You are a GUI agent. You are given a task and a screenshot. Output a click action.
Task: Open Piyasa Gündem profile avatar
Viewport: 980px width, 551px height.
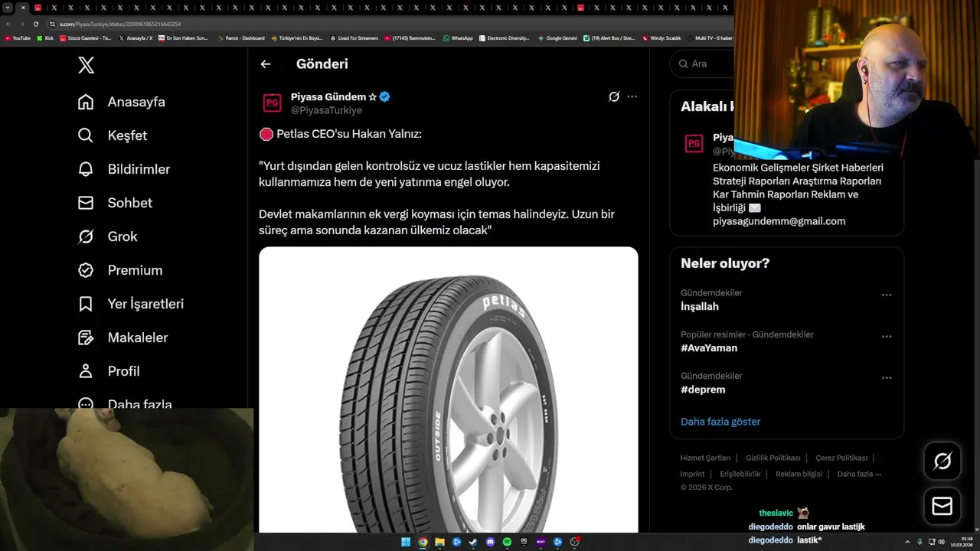pos(272,103)
